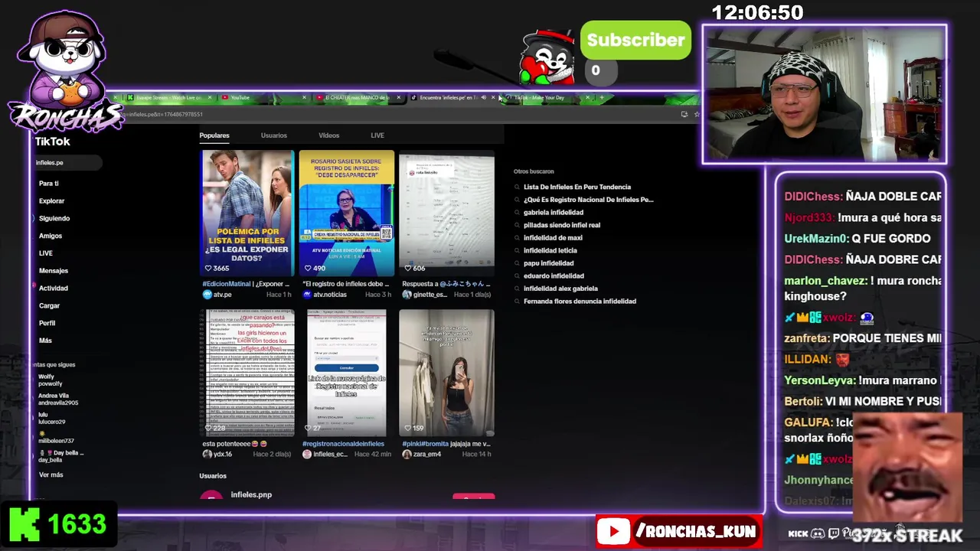Open the ginette_es author profile

tap(425, 295)
